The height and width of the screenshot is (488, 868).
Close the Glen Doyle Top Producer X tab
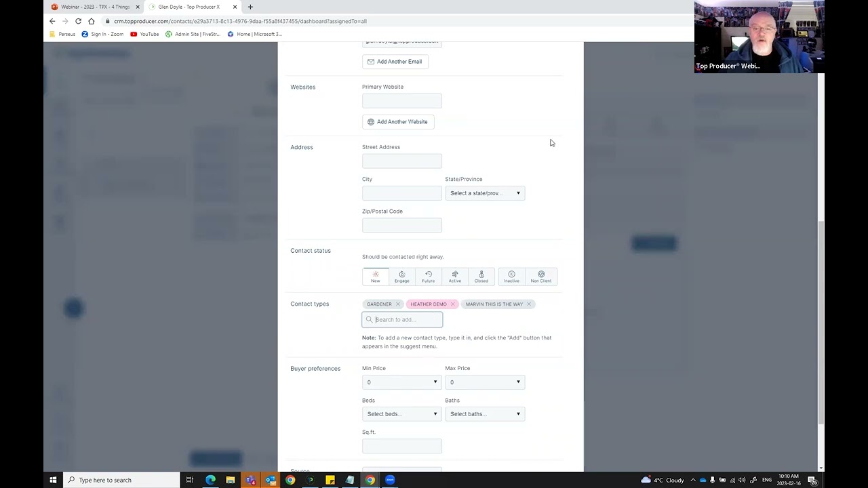tap(235, 7)
